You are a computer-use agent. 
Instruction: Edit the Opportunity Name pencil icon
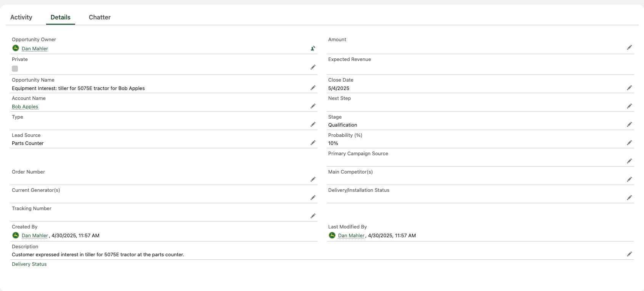313,88
